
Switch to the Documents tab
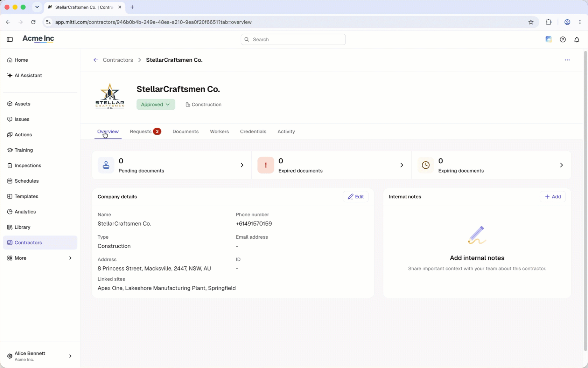tap(185, 131)
